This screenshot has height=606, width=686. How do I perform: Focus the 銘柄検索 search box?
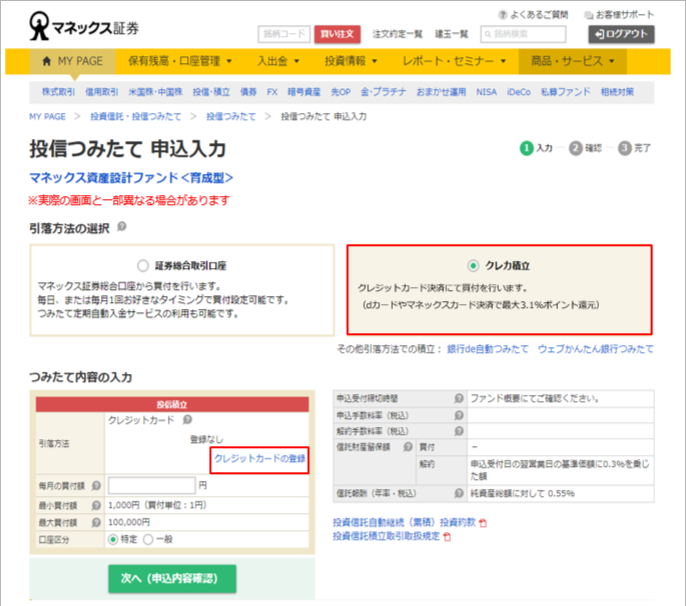523,34
